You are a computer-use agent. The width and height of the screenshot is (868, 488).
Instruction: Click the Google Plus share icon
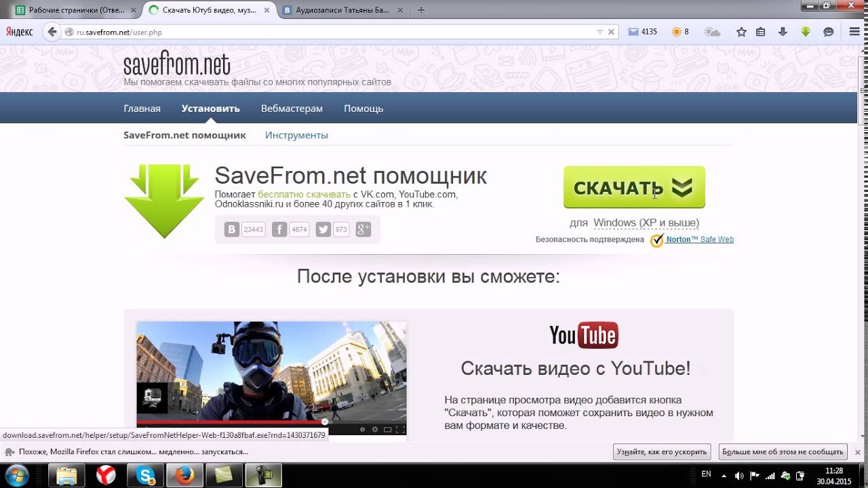click(x=363, y=230)
